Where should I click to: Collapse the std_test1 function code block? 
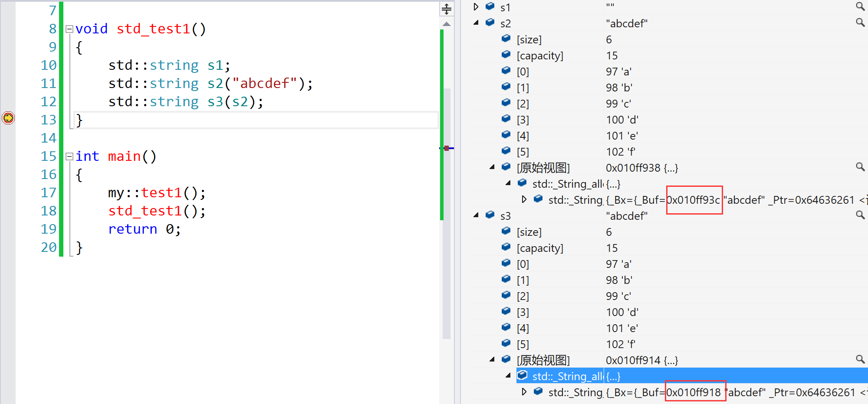[69, 29]
